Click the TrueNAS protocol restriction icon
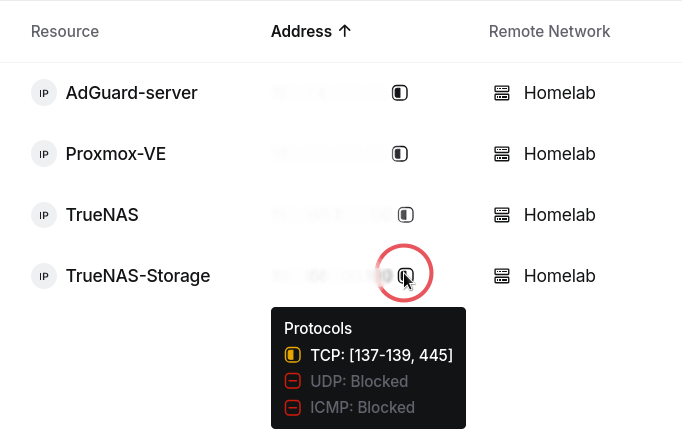The width and height of the screenshot is (682, 442). (406, 214)
